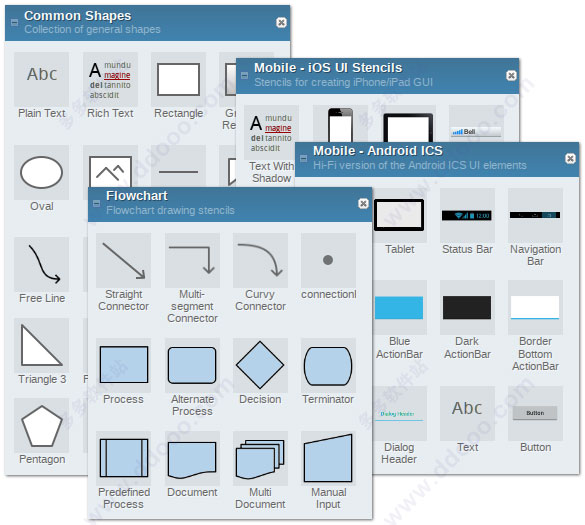Pick the Process flowchart shape
Viewport: 585px width, 525px height.
(123, 365)
